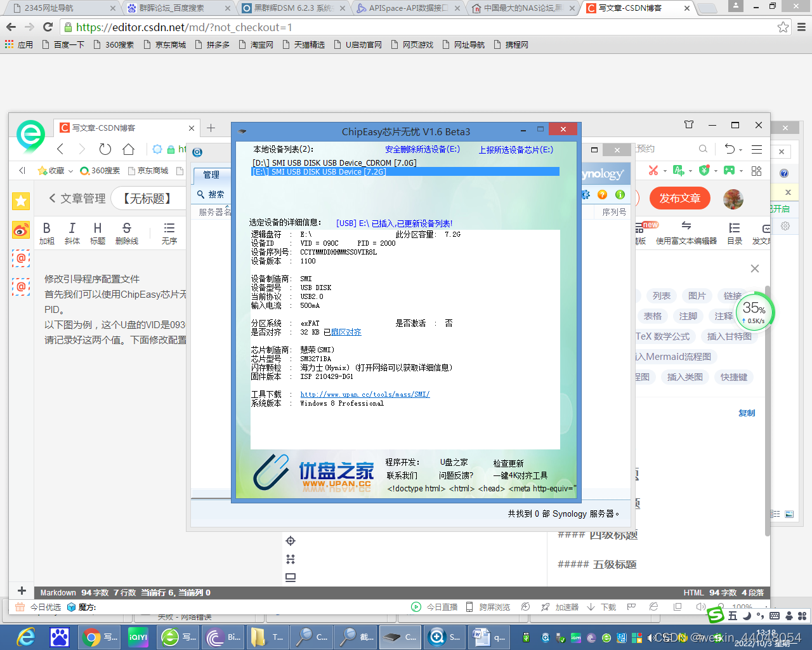This screenshot has width=812, height=650.
Task: Switch to the rich text editor
Action: click(x=686, y=233)
